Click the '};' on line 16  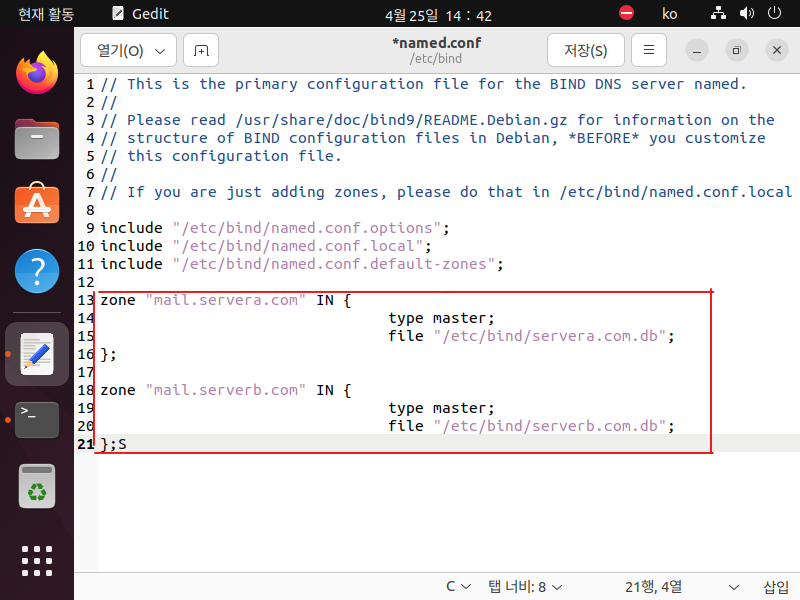coord(108,354)
